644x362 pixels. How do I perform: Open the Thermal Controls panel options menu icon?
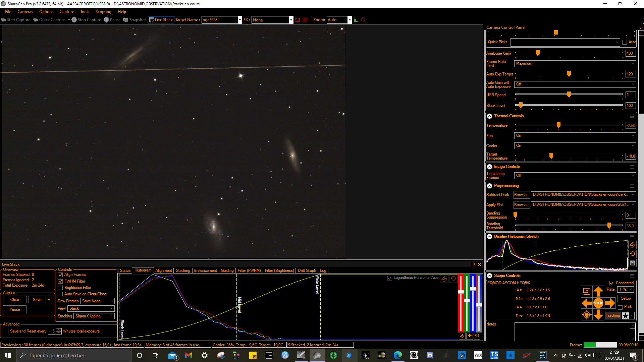click(632, 116)
